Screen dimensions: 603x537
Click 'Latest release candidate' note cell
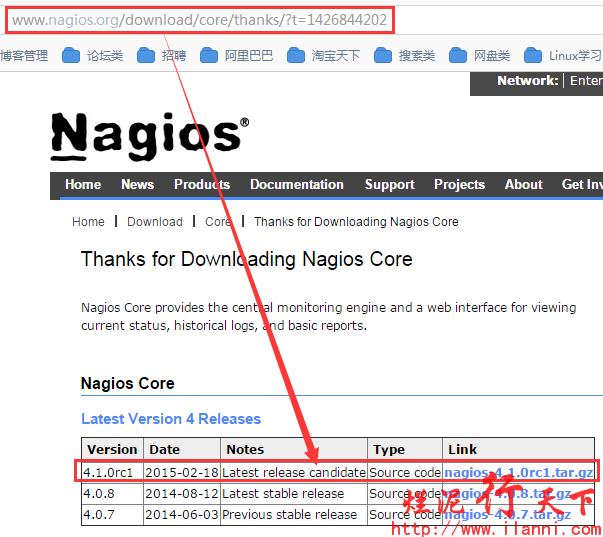(x=294, y=472)
